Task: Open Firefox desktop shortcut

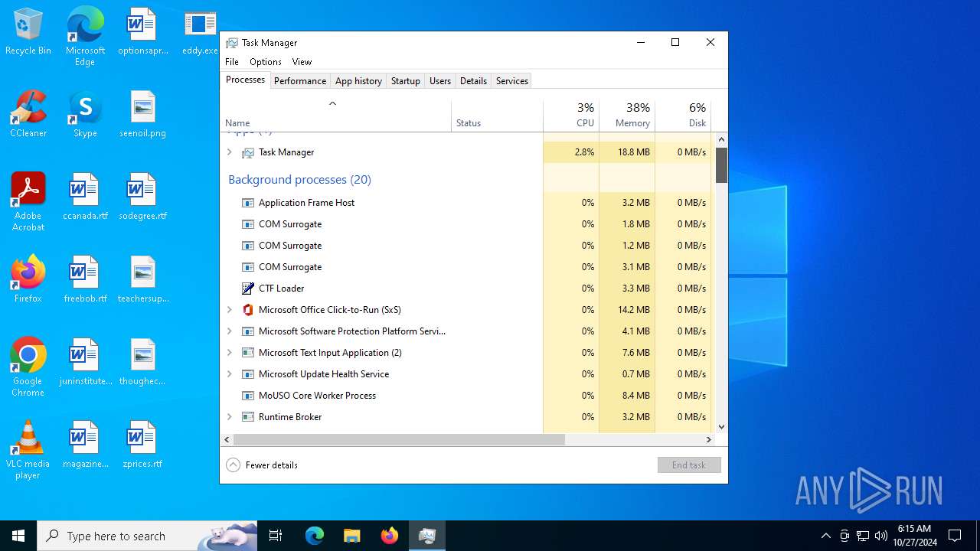Action: (28, 279)
